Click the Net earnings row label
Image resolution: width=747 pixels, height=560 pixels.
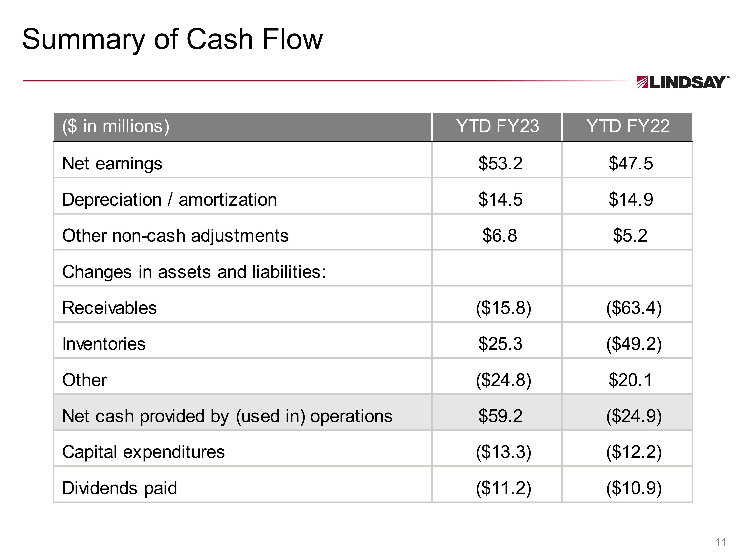click(x=112, y=163)
